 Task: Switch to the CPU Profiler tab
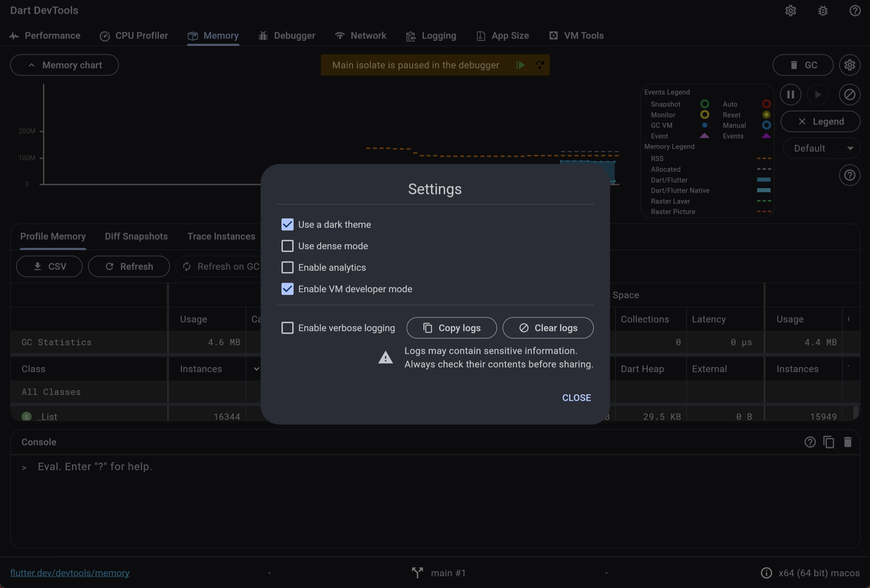(x=134, y=36)
